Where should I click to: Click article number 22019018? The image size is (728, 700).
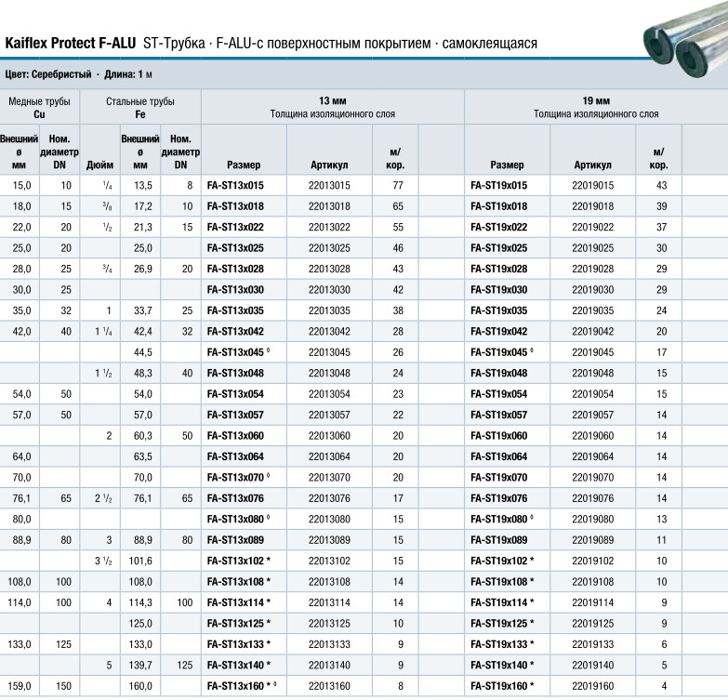pyautogui.click(x=593, y=206)
